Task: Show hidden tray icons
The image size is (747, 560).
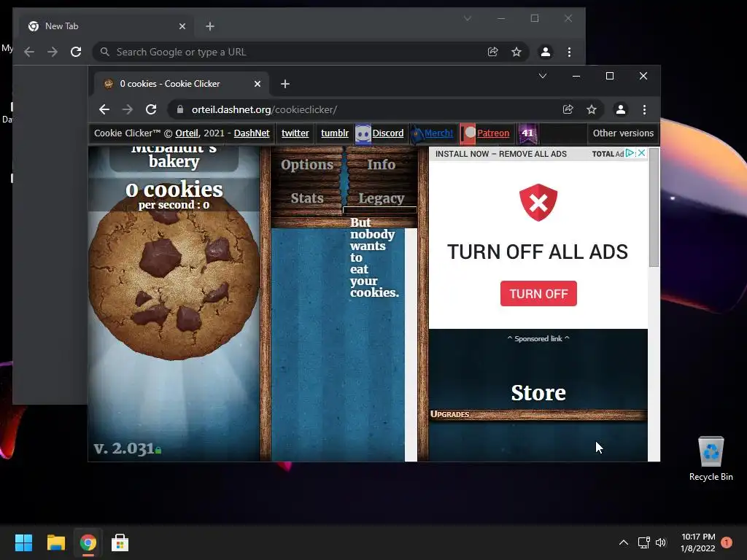Action: click(624, 542)
